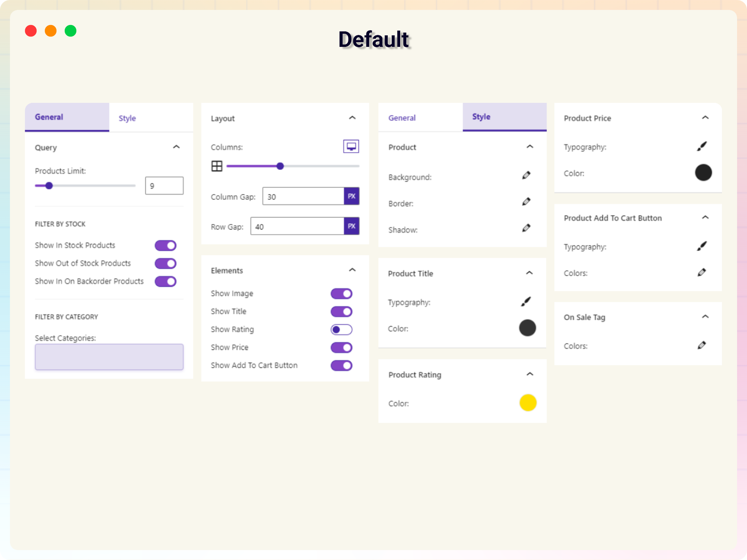Click the red window close dot
747x560 pixels.
[x=31, y=31]
